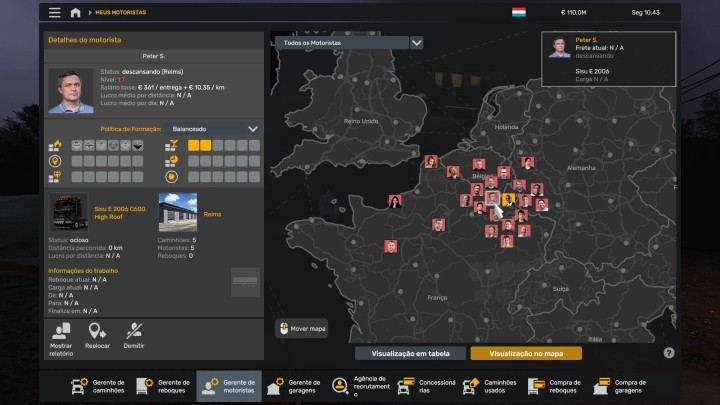Select the red-haired woman driver marker
The image size is (720, 405).
[x=431, y=161]
